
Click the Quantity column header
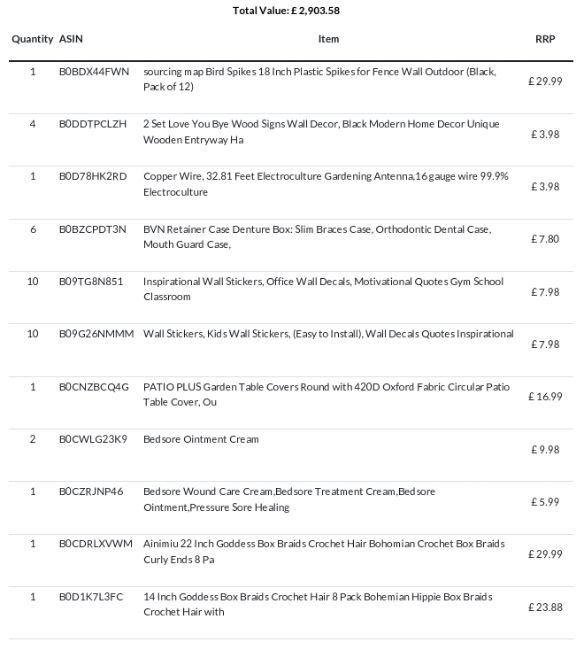tap(32, 39)
